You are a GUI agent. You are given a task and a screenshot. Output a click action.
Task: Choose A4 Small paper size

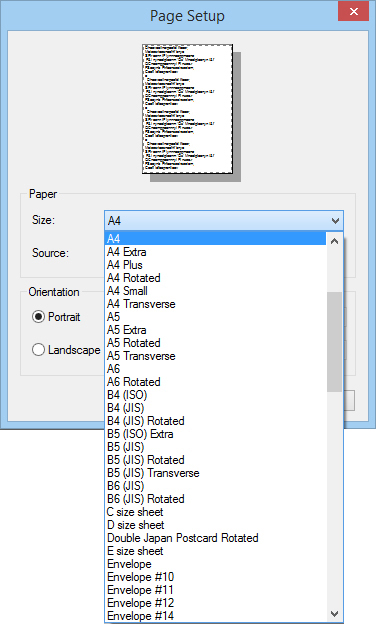tap(215, 291)
